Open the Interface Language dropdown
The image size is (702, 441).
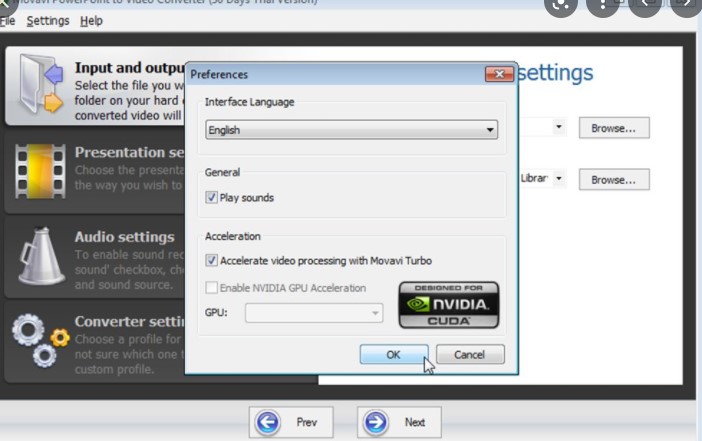pyautogui.click(x=351, y=130)
